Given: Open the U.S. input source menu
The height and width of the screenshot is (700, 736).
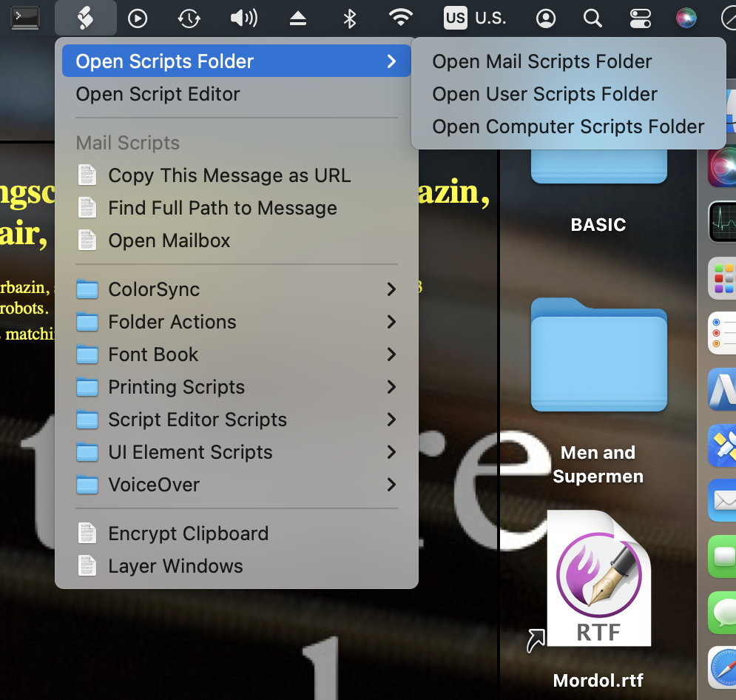Looking at the screenshot, I should click(x=475, y=18).
